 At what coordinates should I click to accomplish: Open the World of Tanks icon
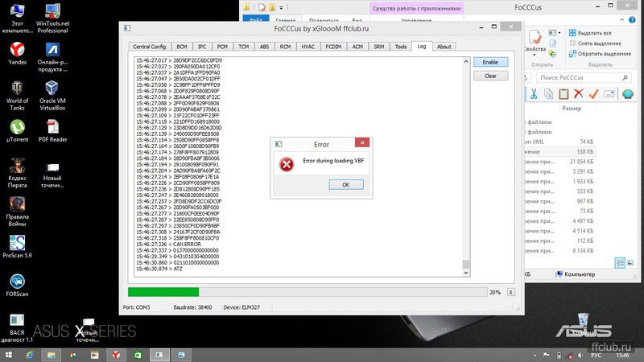17,95
